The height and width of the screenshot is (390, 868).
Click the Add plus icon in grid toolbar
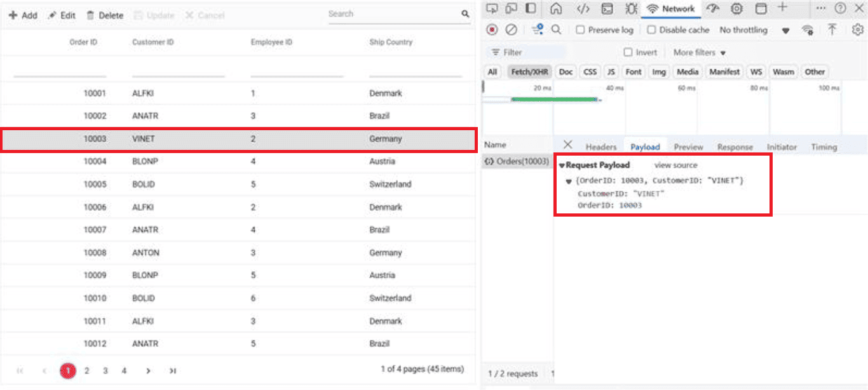[x=12, y=15]
